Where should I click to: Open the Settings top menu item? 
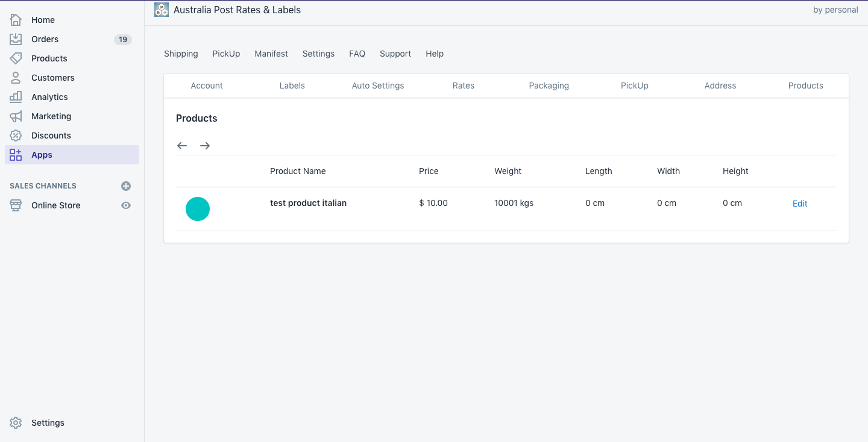pyautogui.click(x=318, y=54)
